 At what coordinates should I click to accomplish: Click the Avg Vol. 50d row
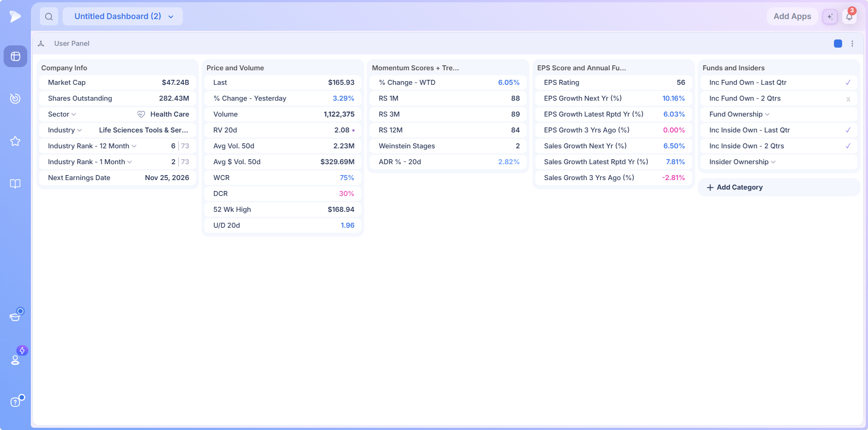[283, 146]
